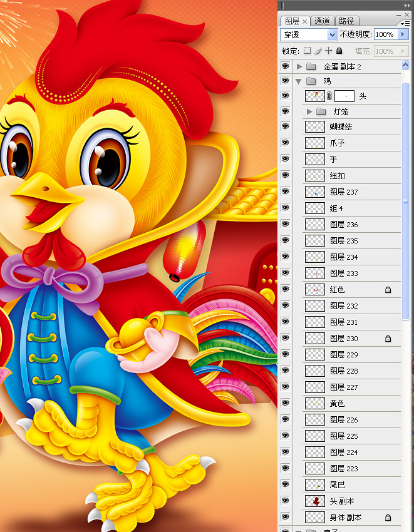This screenshot has width=414, height=532.
Task: Switch to the 路径 tab
Action: point(346,21)
